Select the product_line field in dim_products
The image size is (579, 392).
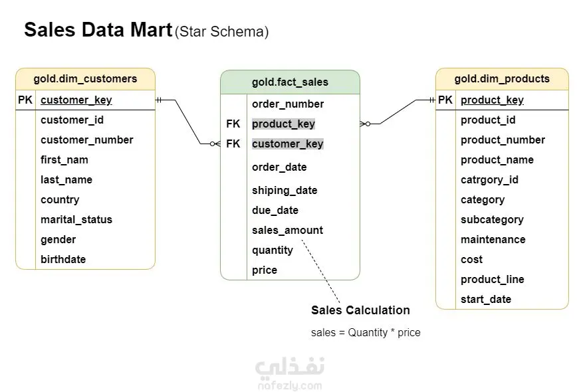point(492,280)
